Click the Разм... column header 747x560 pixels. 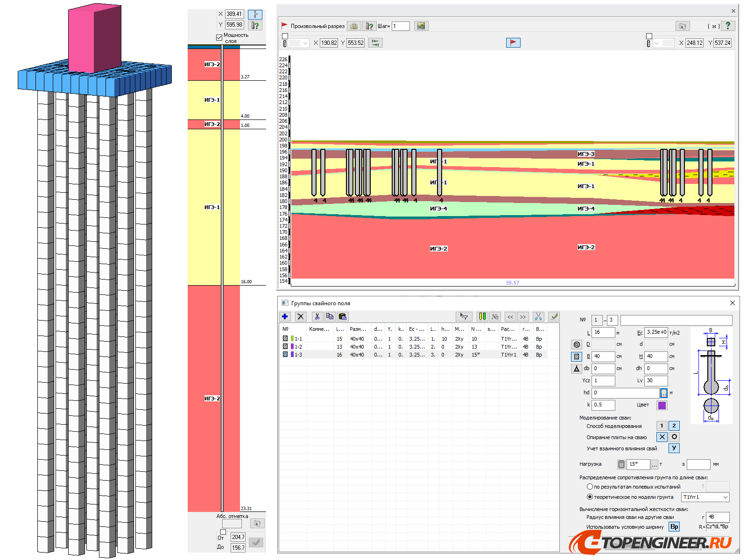358,329
